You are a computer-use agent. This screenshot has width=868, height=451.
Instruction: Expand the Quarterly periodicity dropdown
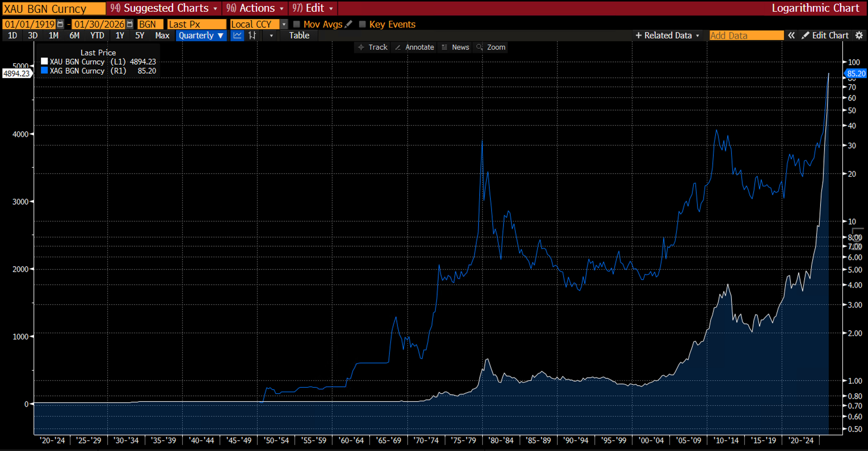click(x=201, y=35)
